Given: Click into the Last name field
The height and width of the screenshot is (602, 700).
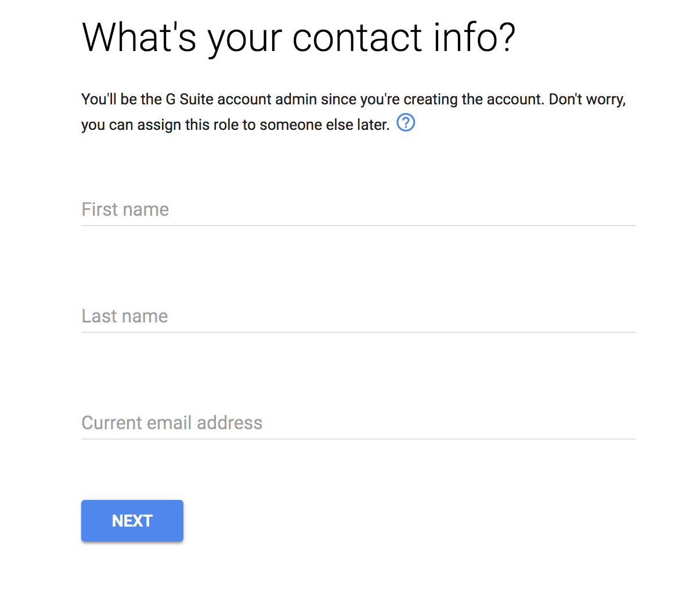Looking at the screenshot, I should (x=358, y=316).
